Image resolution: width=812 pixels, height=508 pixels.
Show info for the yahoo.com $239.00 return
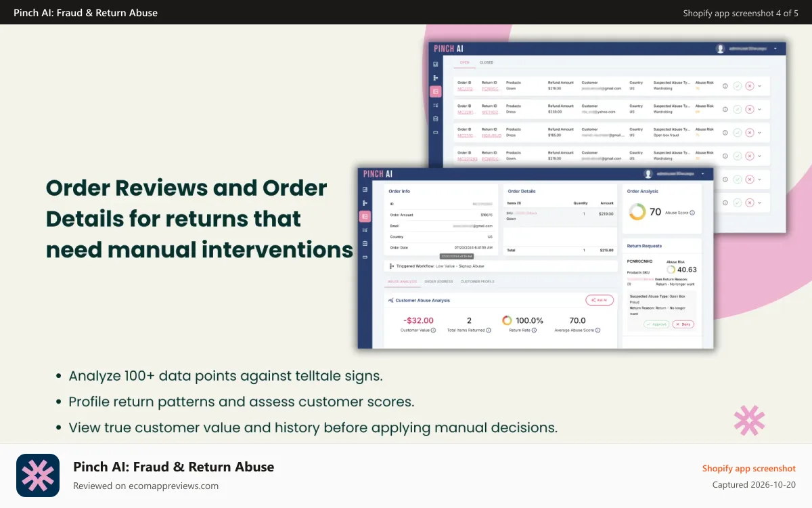click(725, 109)
